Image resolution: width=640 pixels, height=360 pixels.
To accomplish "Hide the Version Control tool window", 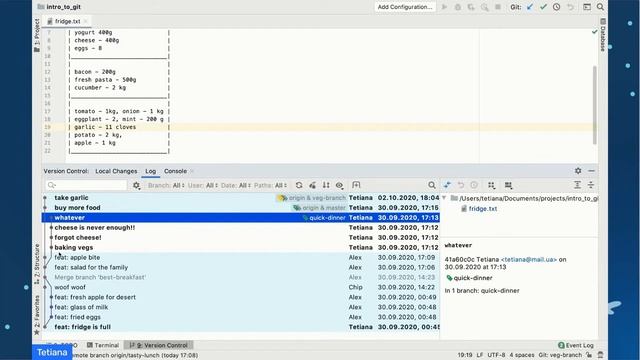I will click(591, 171).
